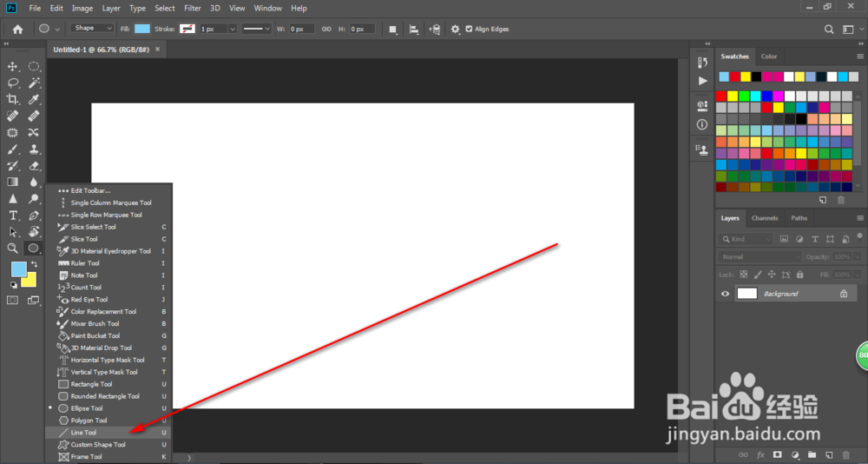Click the create new layer icon
This screenshot has height=464, width=868.
827,454
